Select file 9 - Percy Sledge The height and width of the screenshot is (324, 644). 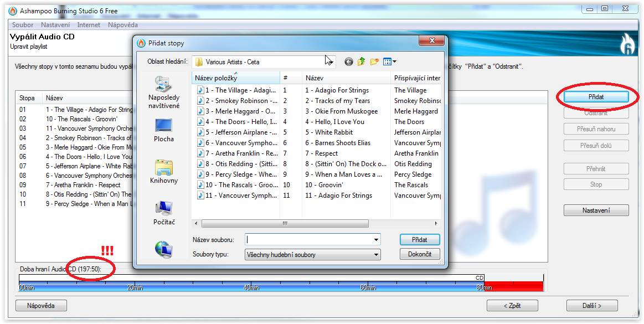236,174
